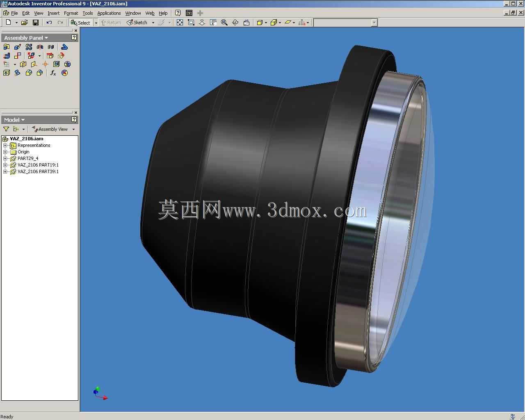525x420 pixels.
Task: Open the ground shadow dropdown
Action: tap(294, 23)
